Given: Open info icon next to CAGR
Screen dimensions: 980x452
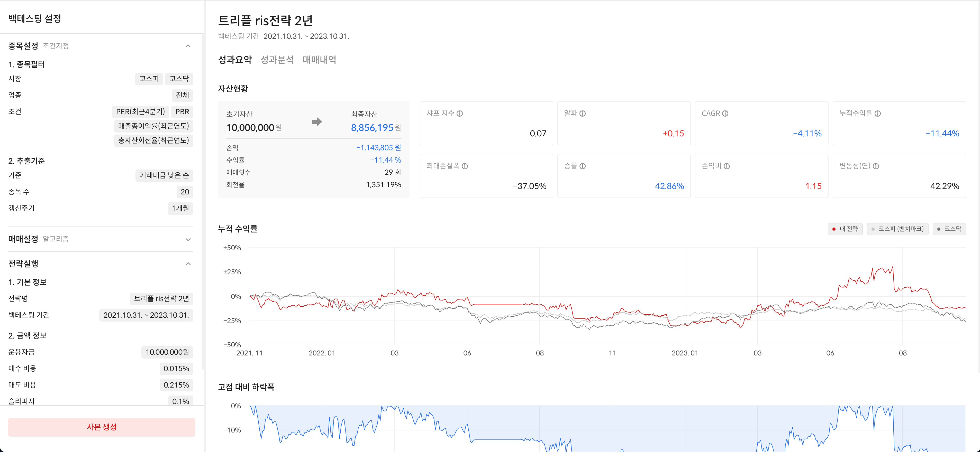Looking at the screenshot, I should point(725,113).
